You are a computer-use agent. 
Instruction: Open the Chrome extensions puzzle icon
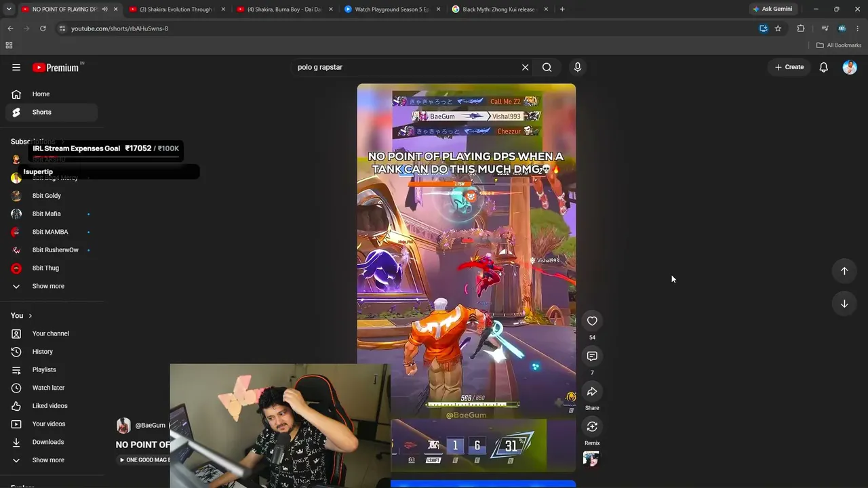(x=801, y=28)
